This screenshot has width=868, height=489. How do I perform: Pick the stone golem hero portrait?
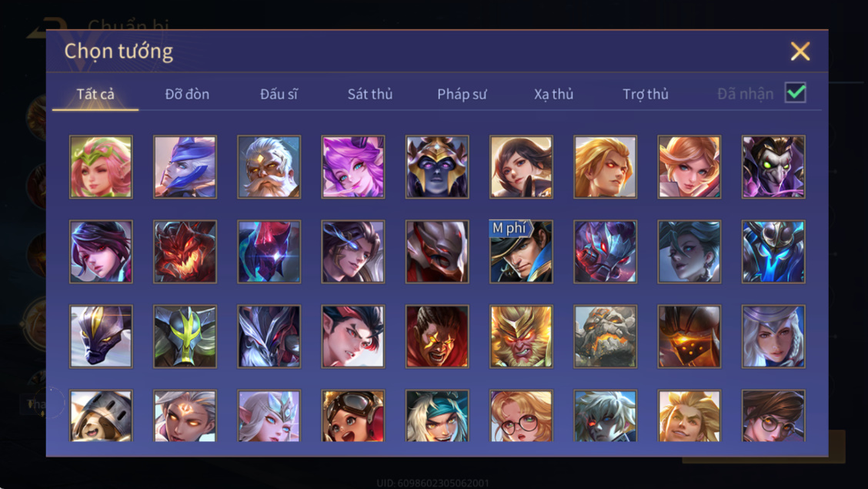(x=605, y=337)
